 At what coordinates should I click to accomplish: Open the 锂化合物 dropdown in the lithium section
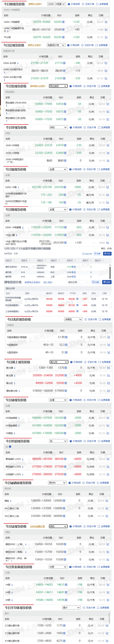(78, 282)
